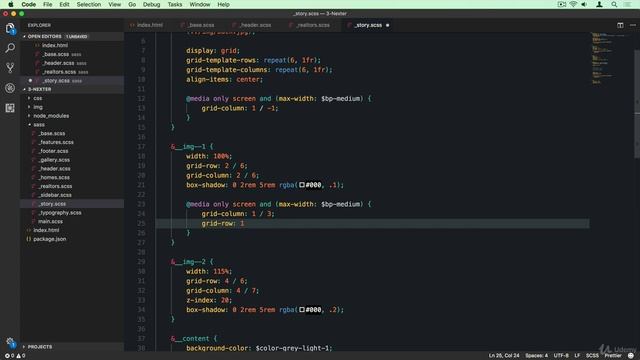The image size is (640, 360).
Task: Click Prettier in the status bar
Action: (x=613, y=356)
